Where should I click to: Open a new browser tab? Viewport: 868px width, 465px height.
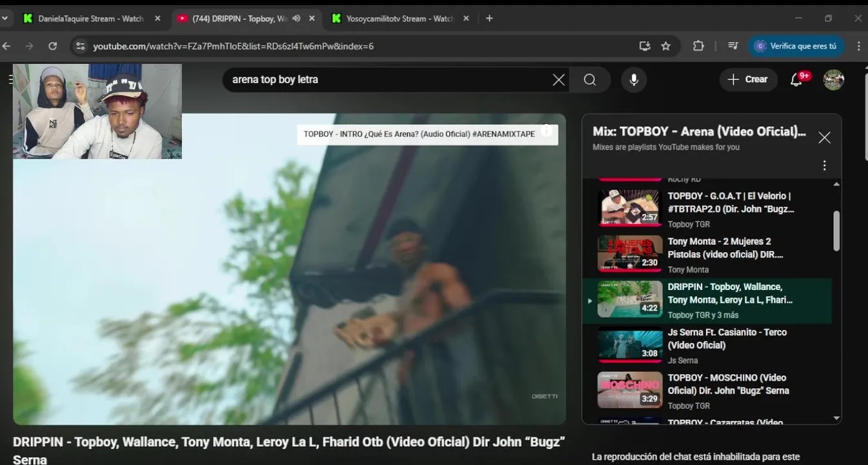(489, 19)
